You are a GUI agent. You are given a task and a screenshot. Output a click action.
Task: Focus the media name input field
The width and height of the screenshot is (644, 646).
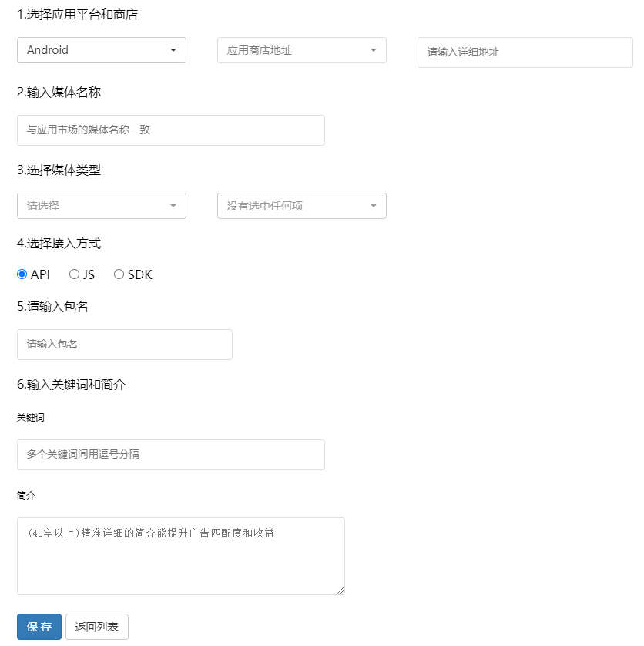[x=170, y=130]
